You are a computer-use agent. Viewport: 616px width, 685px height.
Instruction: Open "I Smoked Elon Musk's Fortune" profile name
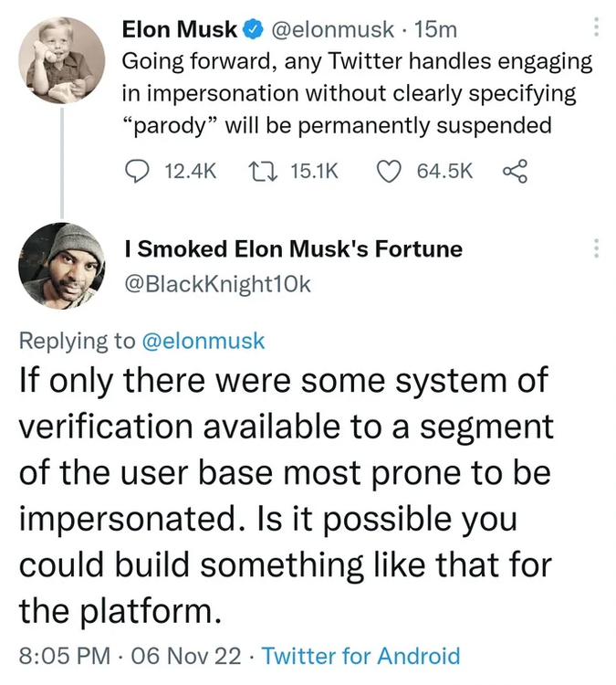click(x=292, y=248)
